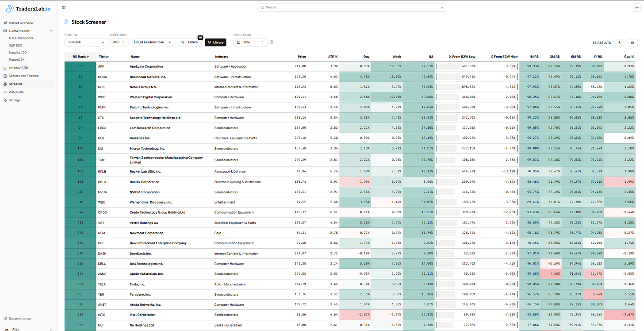
Task: Click the Intraday GDB chart icon
Action: pyautogui.click(x=5, y=68)
